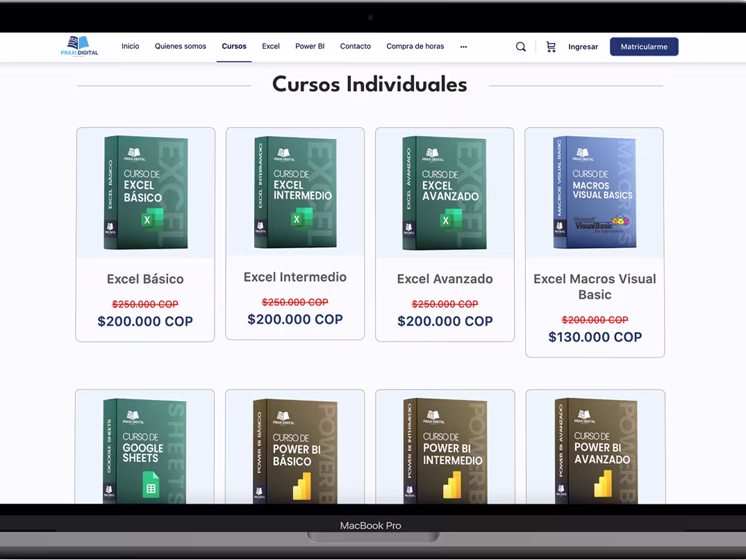
Task: Open Power BI Básico box image
Action: click(295, 450)
